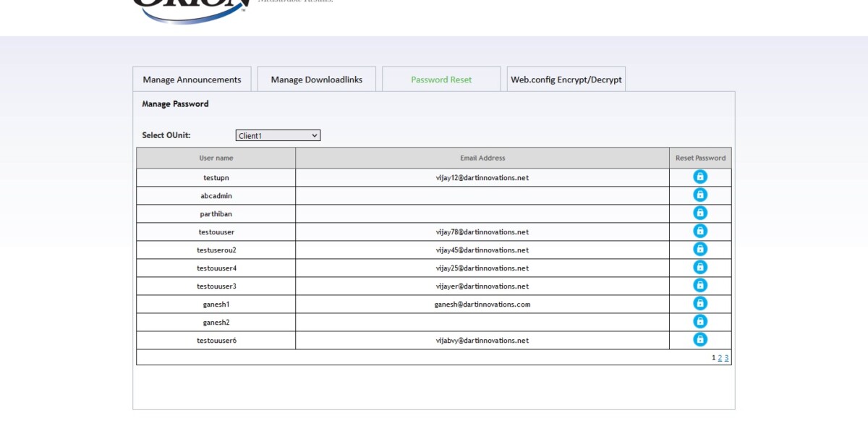Switch to Manage Announcements tab
Screen dimensions: 868x434
192,80
